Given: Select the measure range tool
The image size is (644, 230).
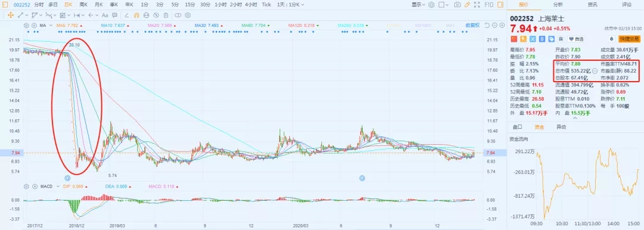Looking at the screenshot, I should (x=77, y=15).
